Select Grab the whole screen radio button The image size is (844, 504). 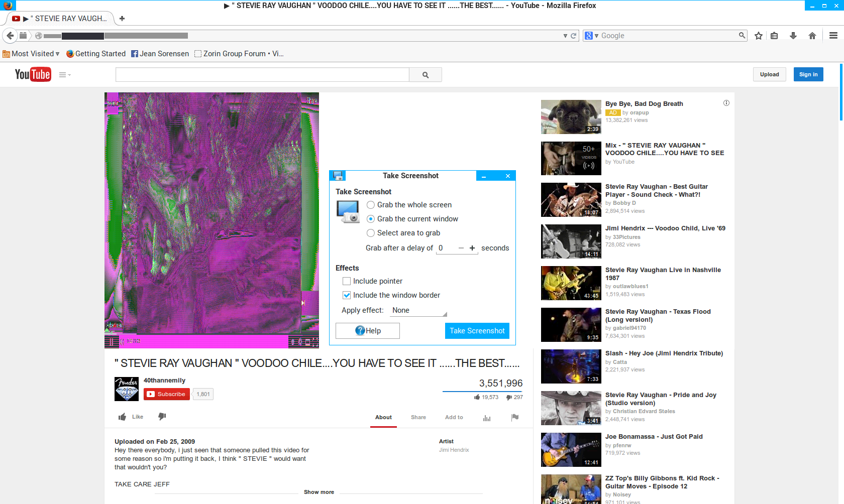pos(371,205)
